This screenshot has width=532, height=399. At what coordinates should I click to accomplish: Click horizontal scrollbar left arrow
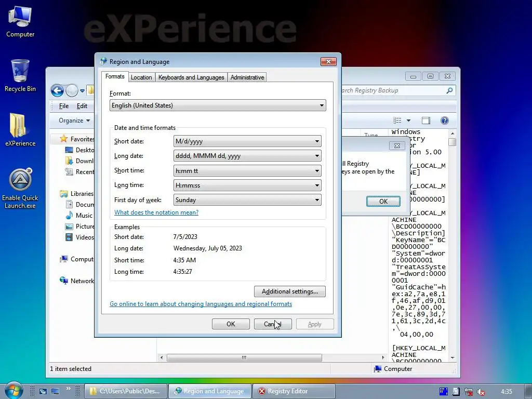pos(162,357)
